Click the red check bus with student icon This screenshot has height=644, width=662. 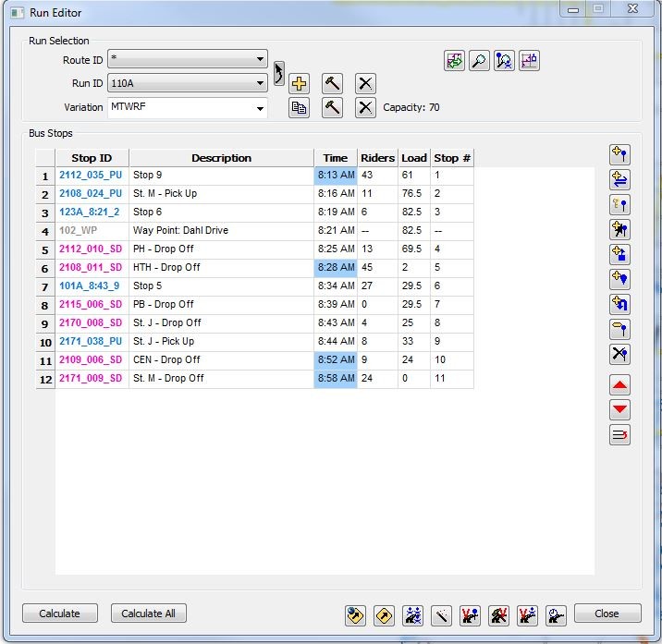pos(527,615)
